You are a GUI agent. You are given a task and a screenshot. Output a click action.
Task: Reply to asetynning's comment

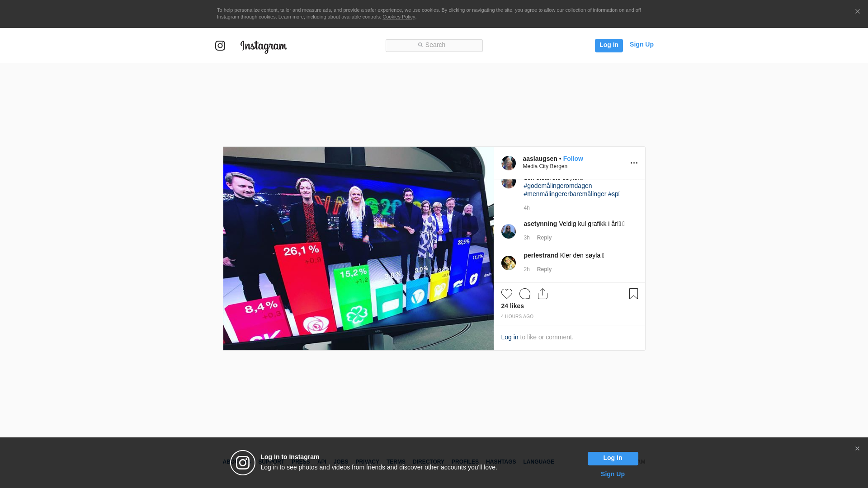[x=544, y=238]
